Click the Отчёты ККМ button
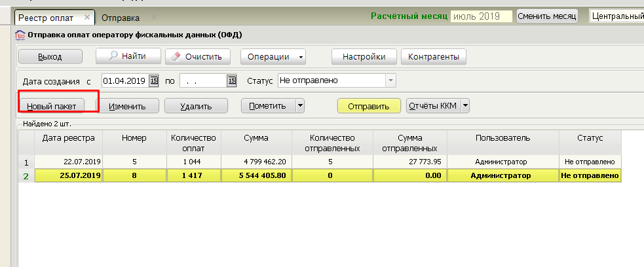 coord(433,106)
